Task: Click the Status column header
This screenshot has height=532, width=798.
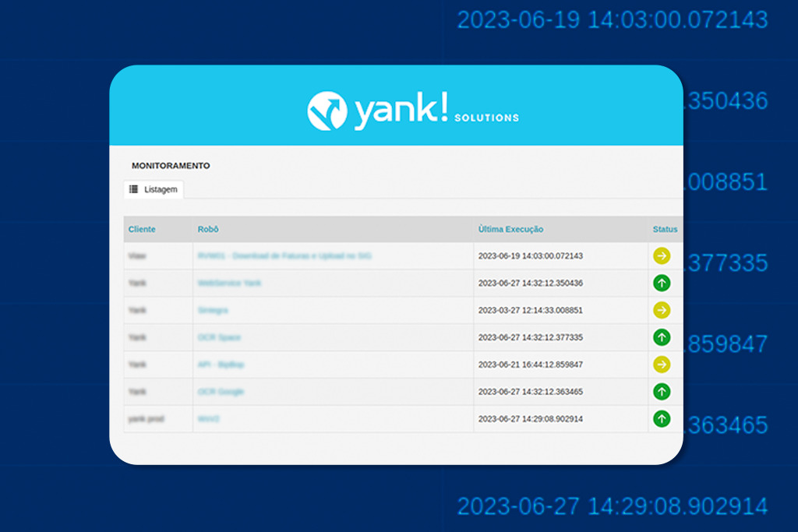Action: tap(665, 229)
